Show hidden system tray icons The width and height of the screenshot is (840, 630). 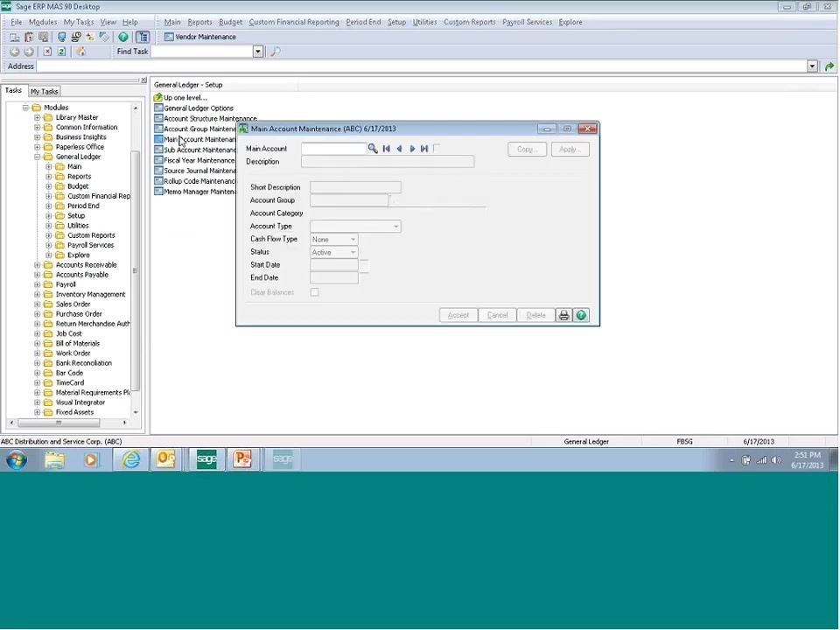click(731, 460)
